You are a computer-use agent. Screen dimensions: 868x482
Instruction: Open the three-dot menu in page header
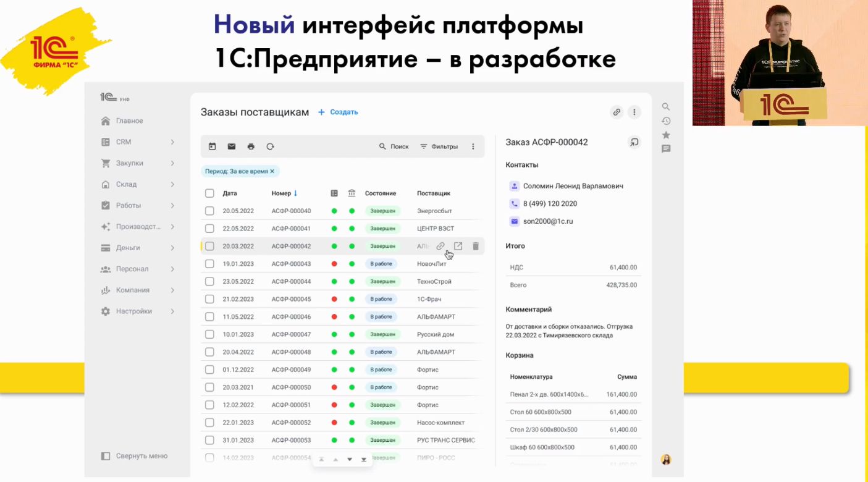click(634, 112)
